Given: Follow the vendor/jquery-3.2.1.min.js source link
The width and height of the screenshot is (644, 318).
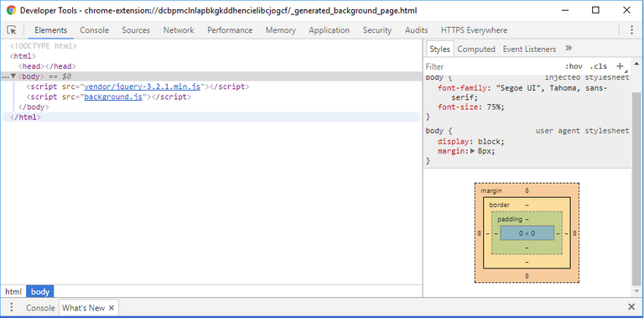Looking at the screenshot, I should (x=142, y=86).
